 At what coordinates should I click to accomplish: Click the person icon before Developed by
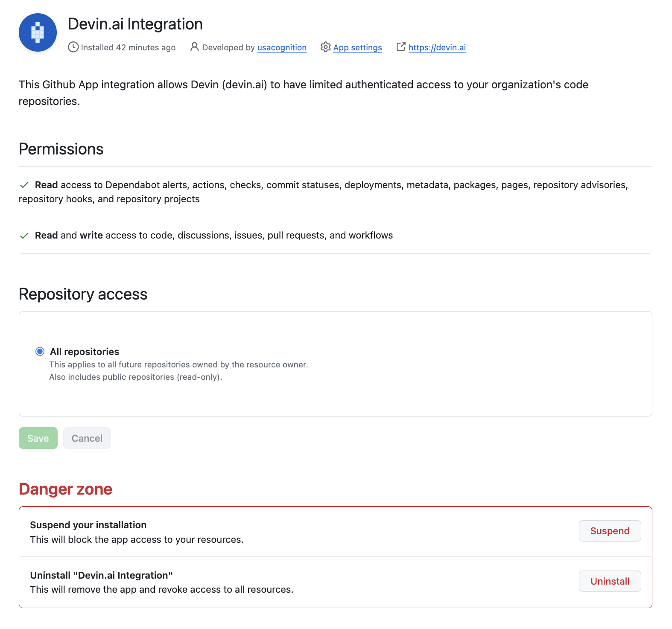tap(194, 47)
